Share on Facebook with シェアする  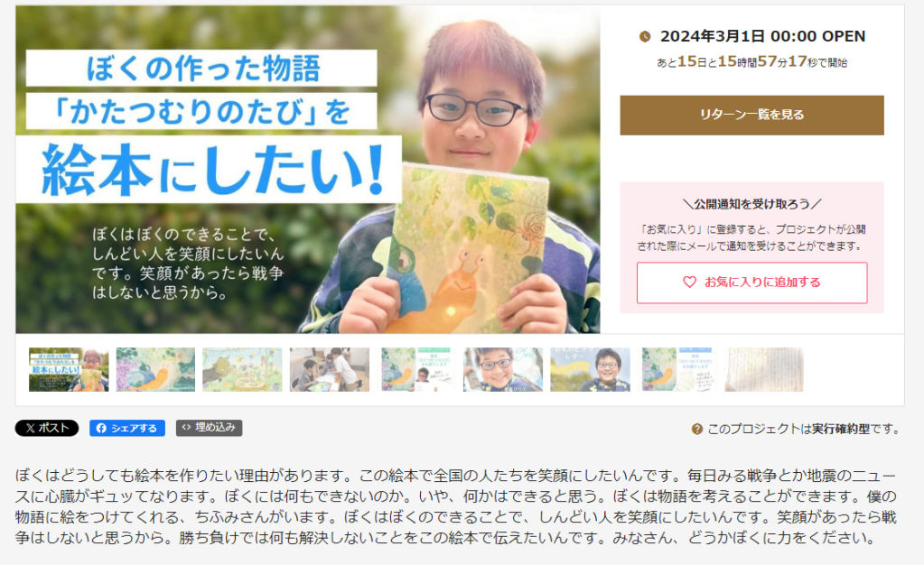(x=127, y=429)
